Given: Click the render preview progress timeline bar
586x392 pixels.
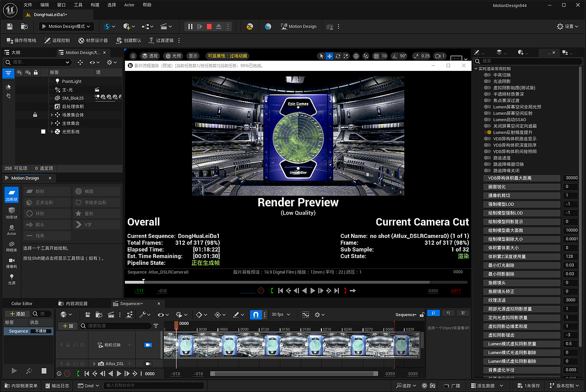Looking at the screenshot, I should coord(296,282).
